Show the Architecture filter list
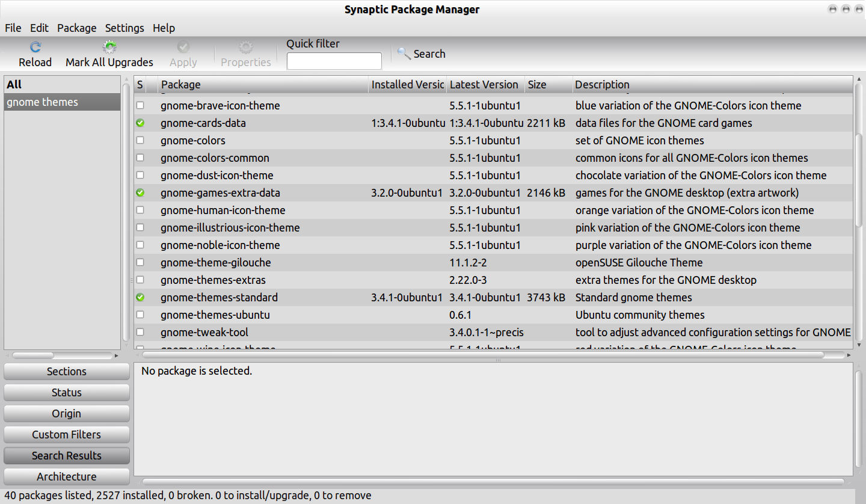Image resolution: width=866 pixels, height=504 pixels. coord(67,477)
